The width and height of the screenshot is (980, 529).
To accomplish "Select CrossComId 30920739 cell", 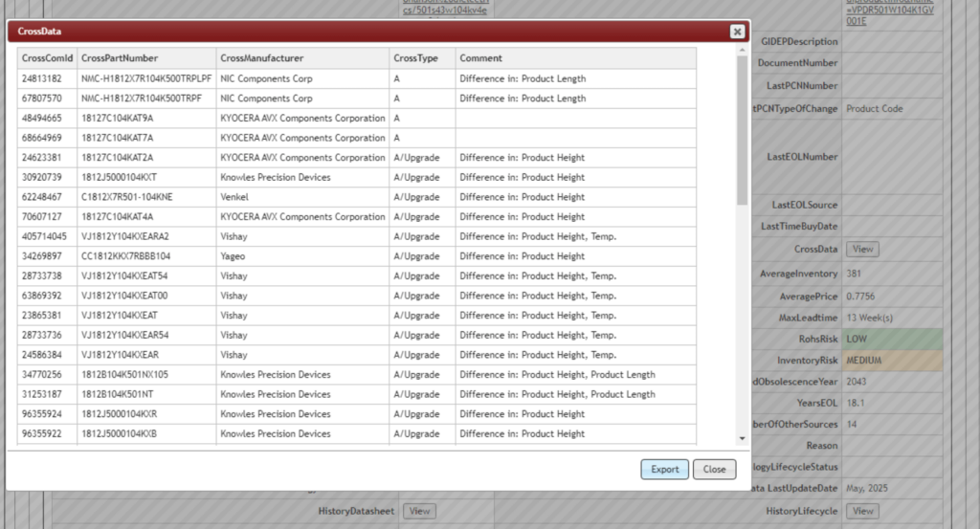I will coord(47,177).
